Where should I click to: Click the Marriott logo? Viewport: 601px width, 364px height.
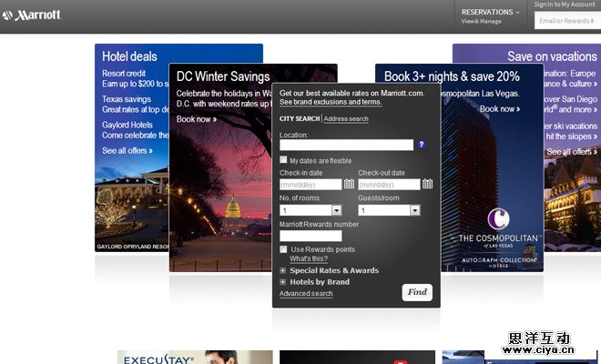coord(32,15)
